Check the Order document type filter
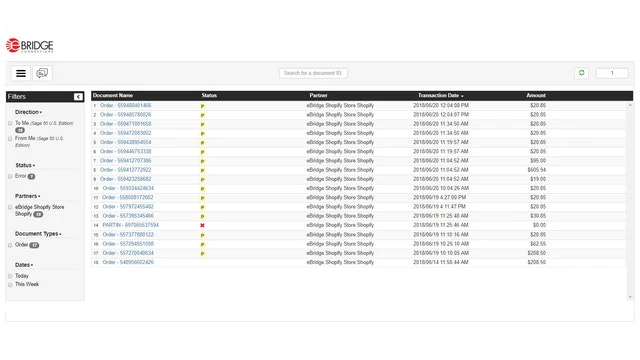This screenshot has height=360, width=640. (10, 245)
